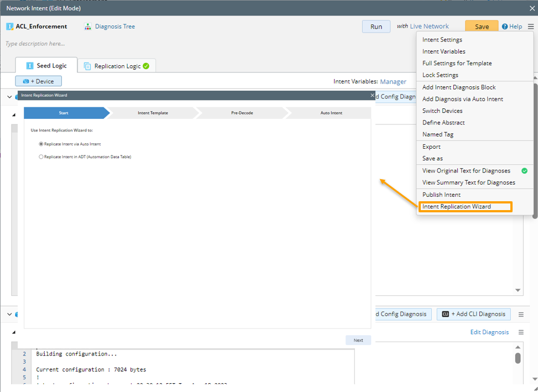Viewport: 538px width, 392px height.
Task: Click the line 'Current configuration : 7024 bytes'
Action: coord(91,369)
